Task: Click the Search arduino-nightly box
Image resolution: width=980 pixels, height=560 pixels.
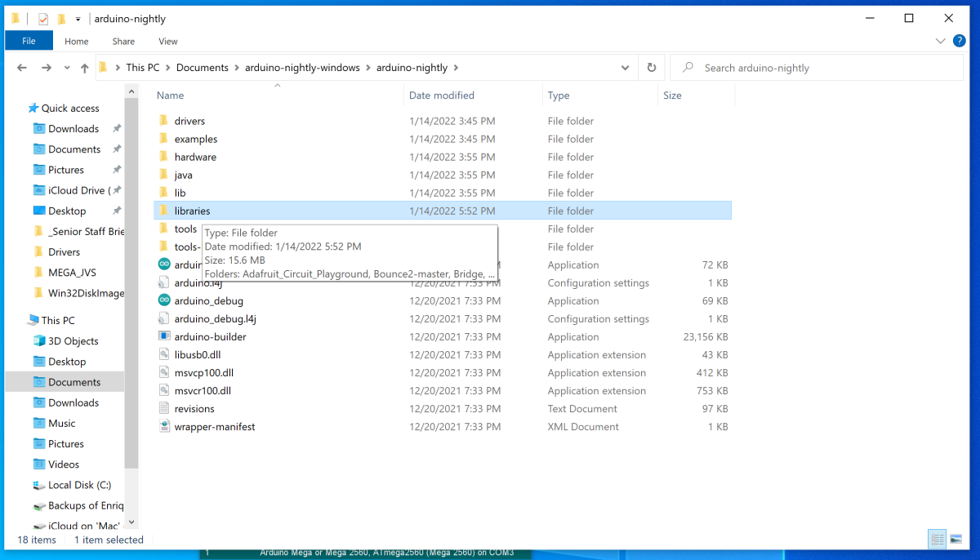Action: coord(817,68)
